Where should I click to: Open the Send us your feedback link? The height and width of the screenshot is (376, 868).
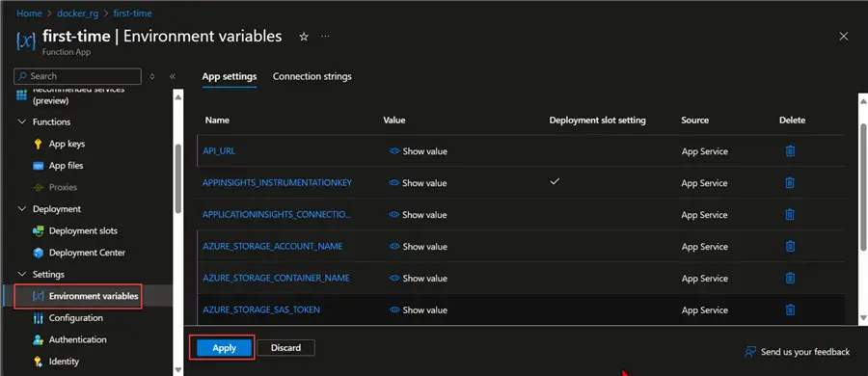pyautogui.click(x=805, y=352)
